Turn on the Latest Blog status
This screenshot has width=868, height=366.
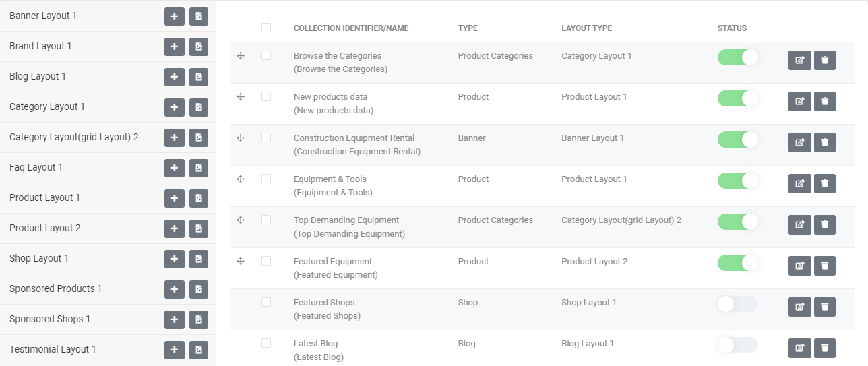coord(738,345)
